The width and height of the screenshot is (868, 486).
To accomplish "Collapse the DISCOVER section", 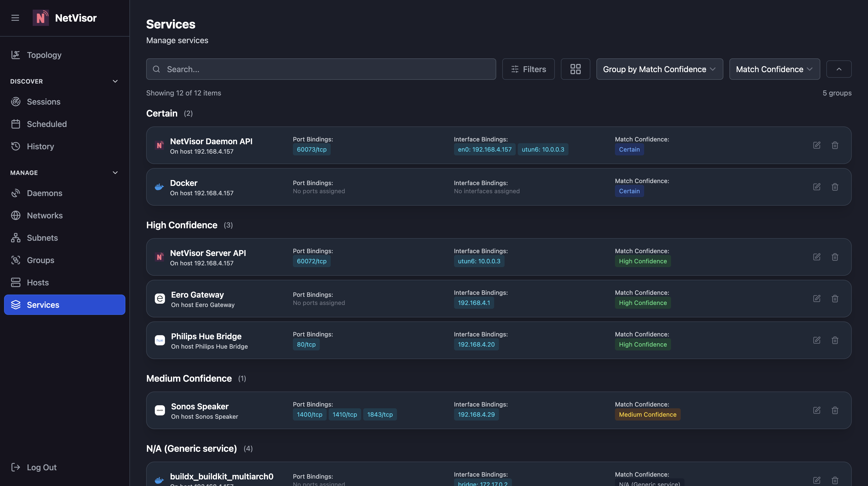I will click(x=115, y=81).
